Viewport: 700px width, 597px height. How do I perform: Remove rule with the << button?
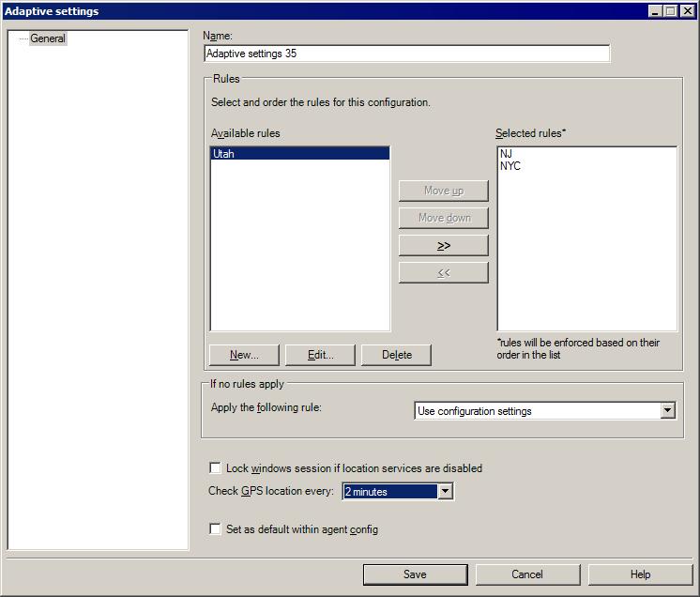[x=443, y=273]
